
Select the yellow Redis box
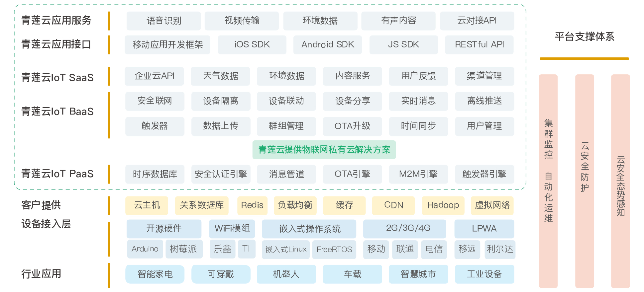click(x=252, y=205)
